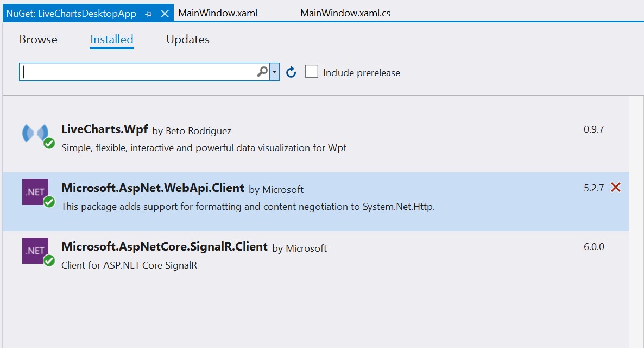Select the Installed tab
Image resolution: width=644 pixels, height=348 pixels.
tap(112, 40)
